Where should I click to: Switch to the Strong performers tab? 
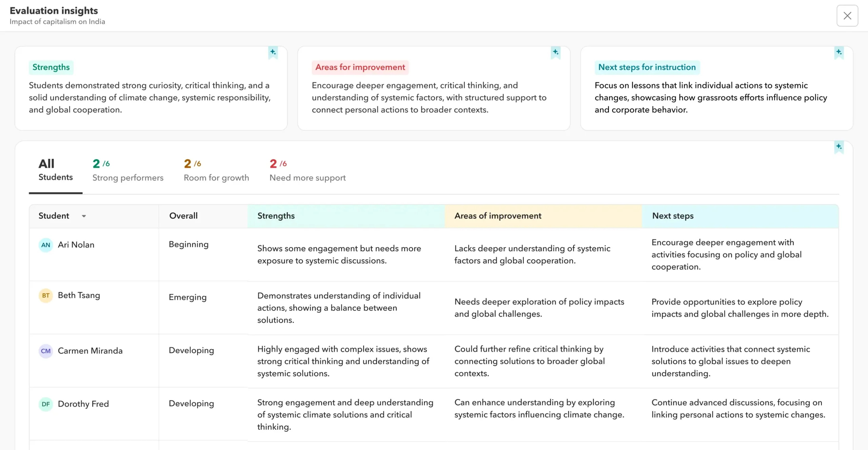128,170
